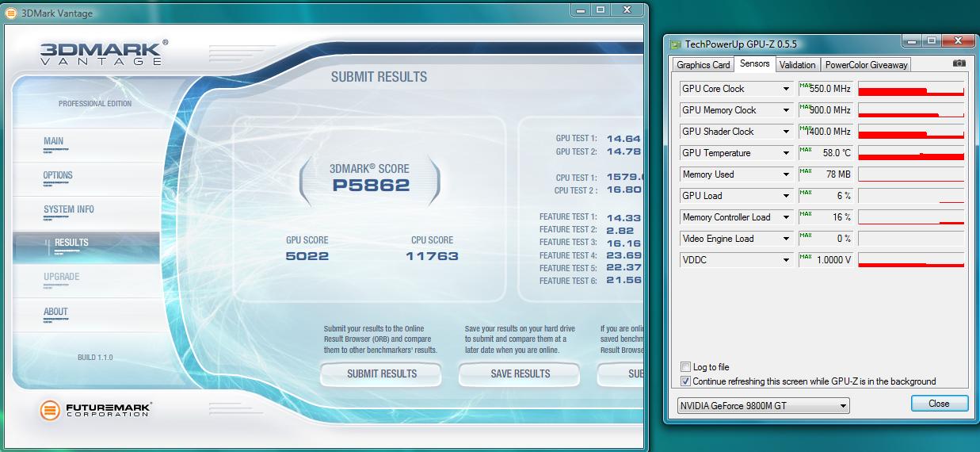This screenshot has width=980, height=452.
Task: Click the GPU Test 1 result 14.64
Action: tap(623, 139)
